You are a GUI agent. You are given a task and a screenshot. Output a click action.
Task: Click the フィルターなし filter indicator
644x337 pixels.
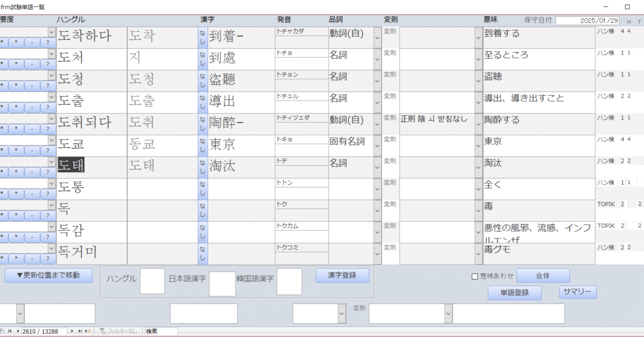(x=118, y=331)
